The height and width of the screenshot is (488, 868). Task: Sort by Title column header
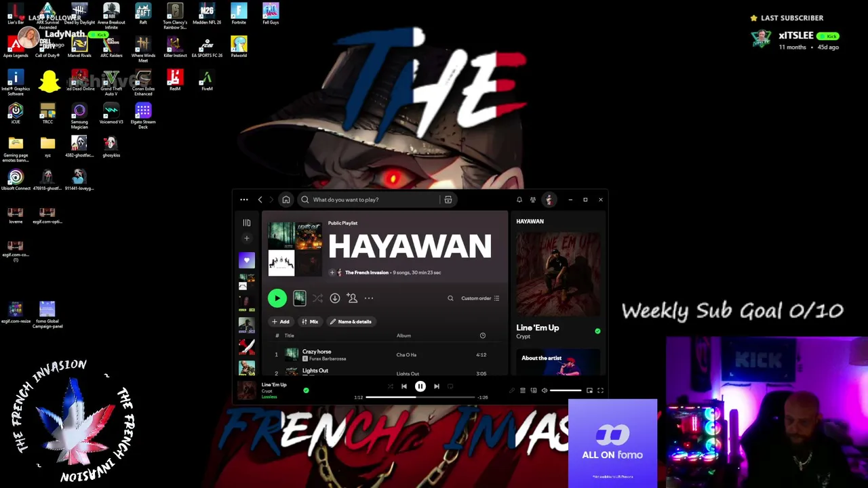(289, 335)
